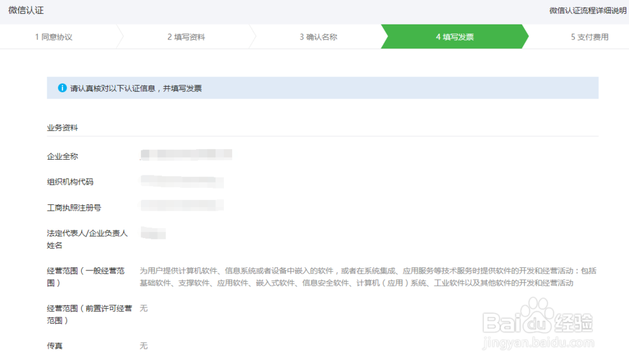Click the business scope description starting 为用户提供计算机软件
Image resolution: width=629 pixels, height=364 pixels.
pyautogui.click(x=368, y=277)
